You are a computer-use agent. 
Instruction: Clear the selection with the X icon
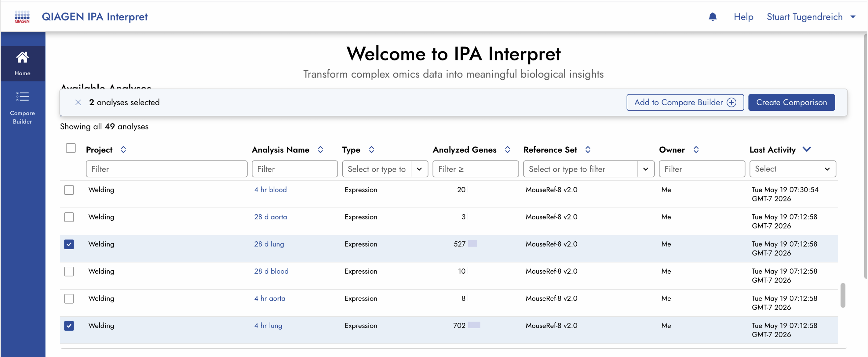click(x=78, y=103)
